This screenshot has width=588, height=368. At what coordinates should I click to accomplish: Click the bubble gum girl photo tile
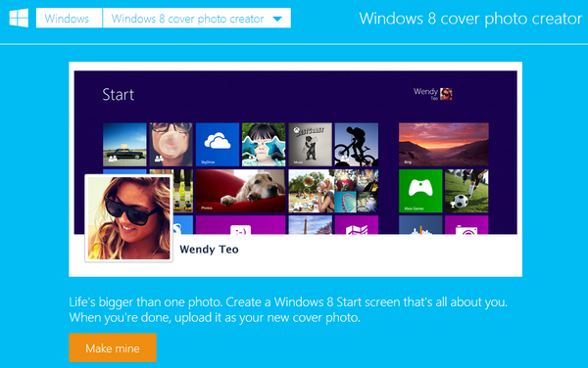tap(171, 145)
